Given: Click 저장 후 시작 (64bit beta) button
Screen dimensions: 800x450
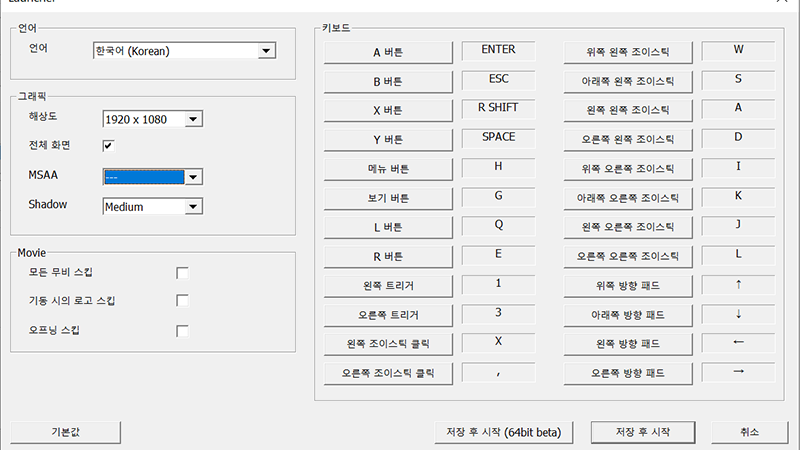Looking at the screenshot, I should coord(504,432).
